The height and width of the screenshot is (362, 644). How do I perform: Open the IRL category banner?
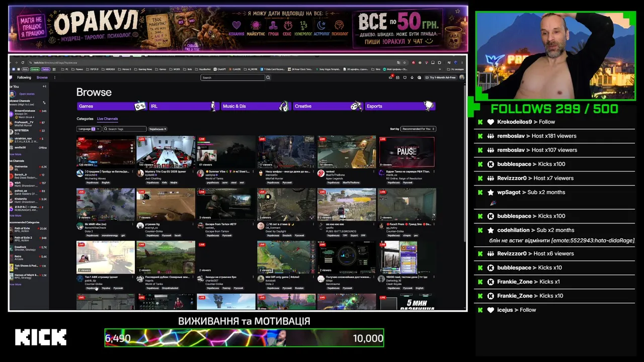tap(184, 106)
